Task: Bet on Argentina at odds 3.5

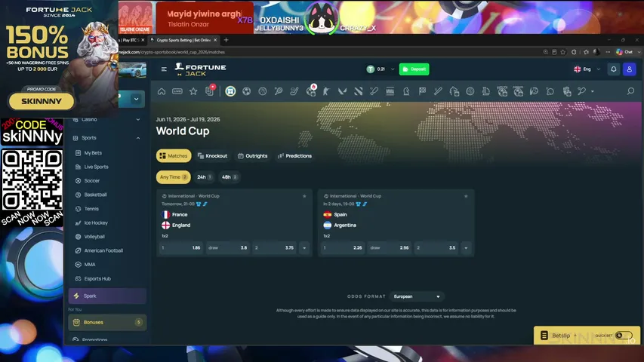Action: (436, 248)
